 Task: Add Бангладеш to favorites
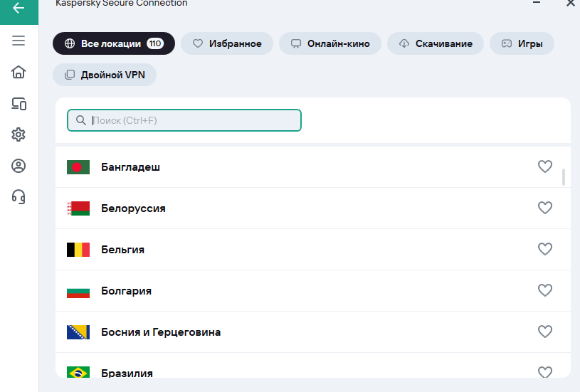[x=544, y=167]
